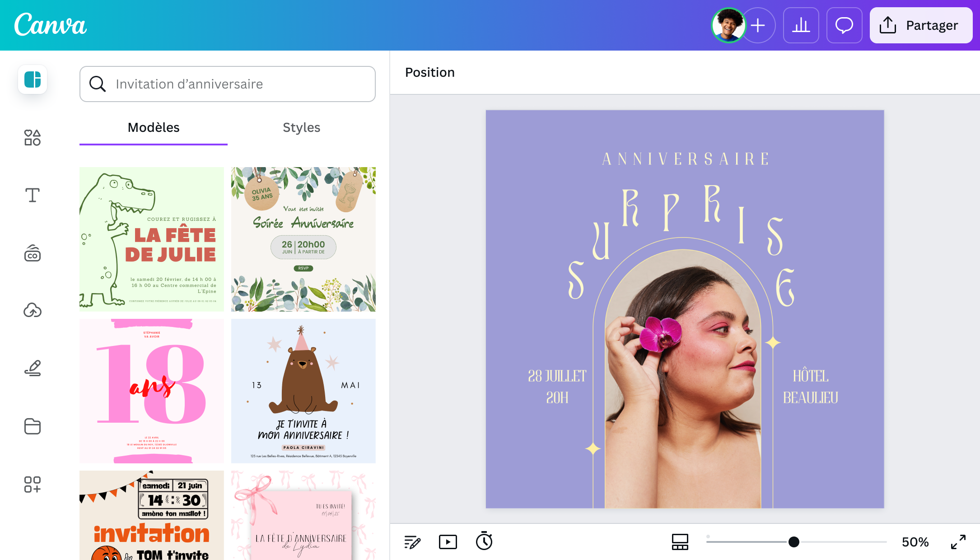Screen dimensions: 980x560
Task: Click the zoom slider handle
Action: (x=794, y=542)
